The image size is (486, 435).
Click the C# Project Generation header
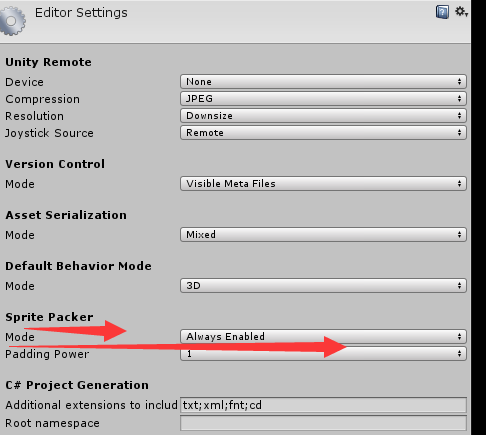[77, 385]
